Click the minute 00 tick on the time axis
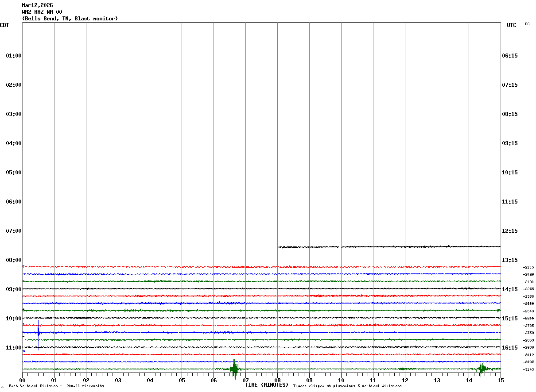This screenshot has height=392, width=536. pos(22,380)
